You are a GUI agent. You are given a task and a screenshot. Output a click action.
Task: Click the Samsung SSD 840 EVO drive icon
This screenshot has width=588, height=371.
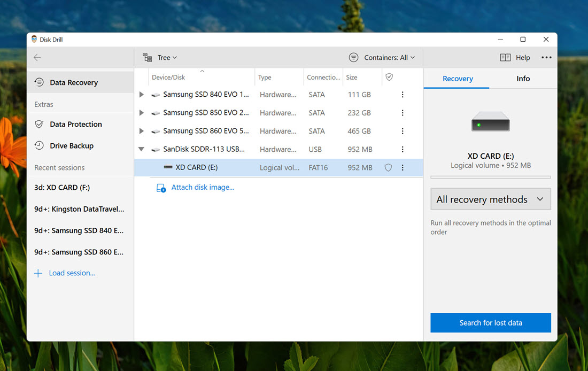[x=156, y=95]
